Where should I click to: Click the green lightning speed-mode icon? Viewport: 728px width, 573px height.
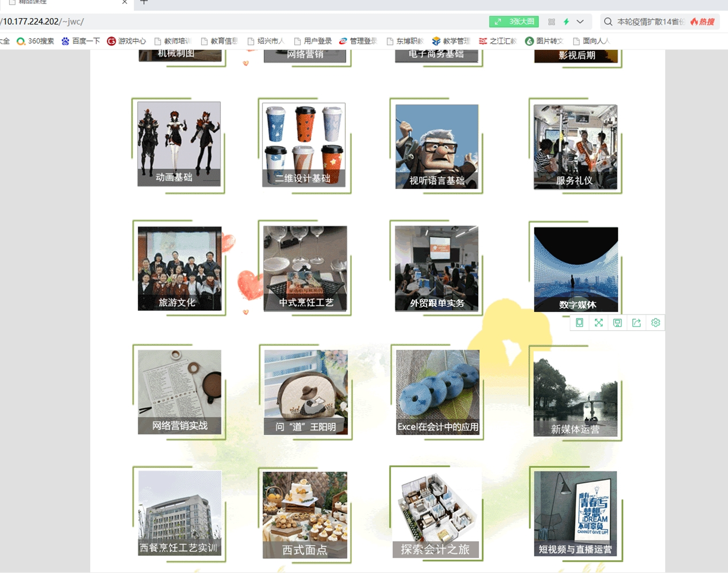click(566, 22)
